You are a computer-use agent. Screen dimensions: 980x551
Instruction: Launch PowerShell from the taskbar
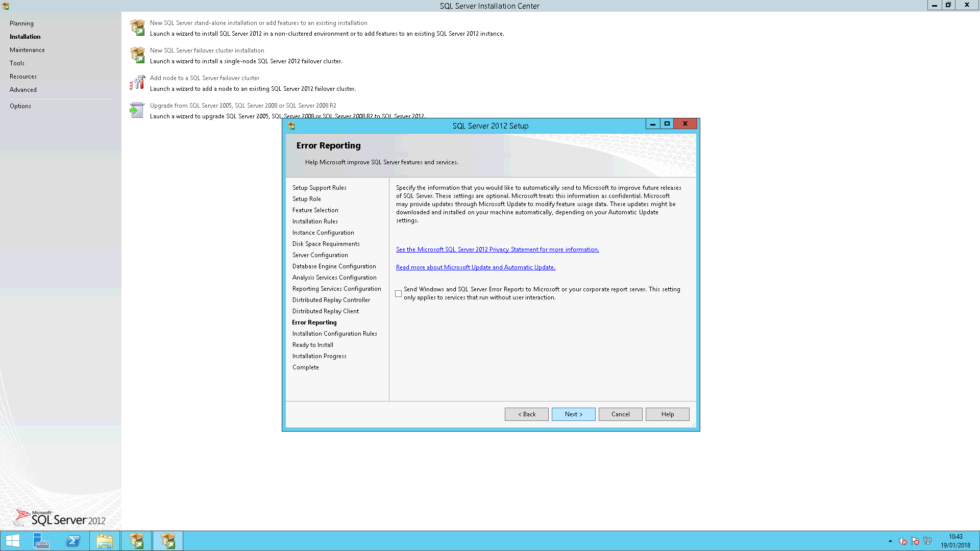point(73,541)
